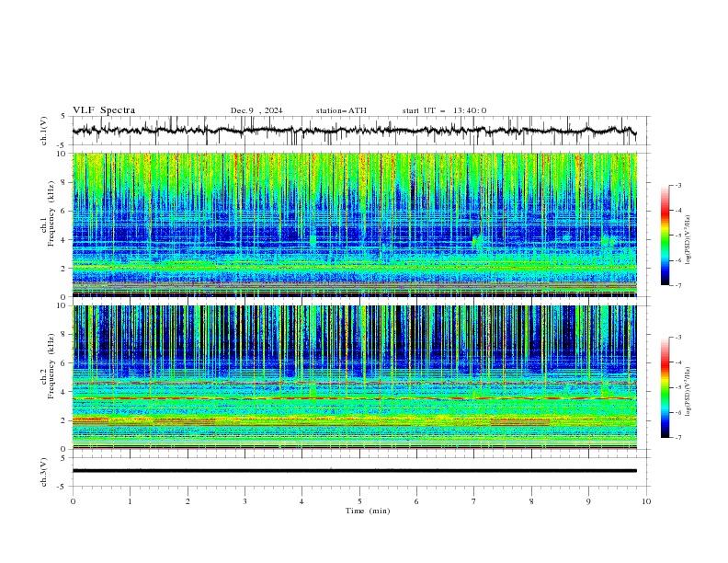
Task: Click the ch.2 spectrogram panel
Action: pyautogui.click(x=354, y=377)
